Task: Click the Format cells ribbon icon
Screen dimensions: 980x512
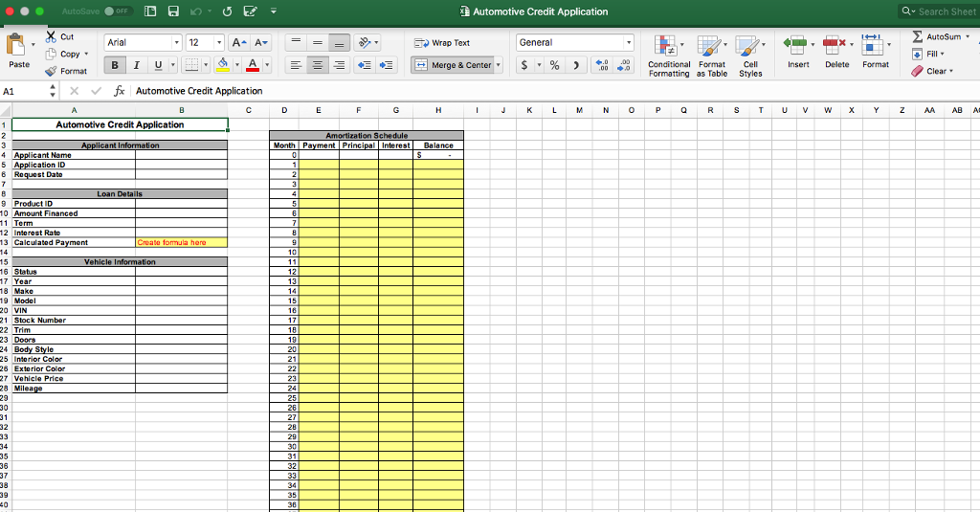Action: [x=873, y=44]
